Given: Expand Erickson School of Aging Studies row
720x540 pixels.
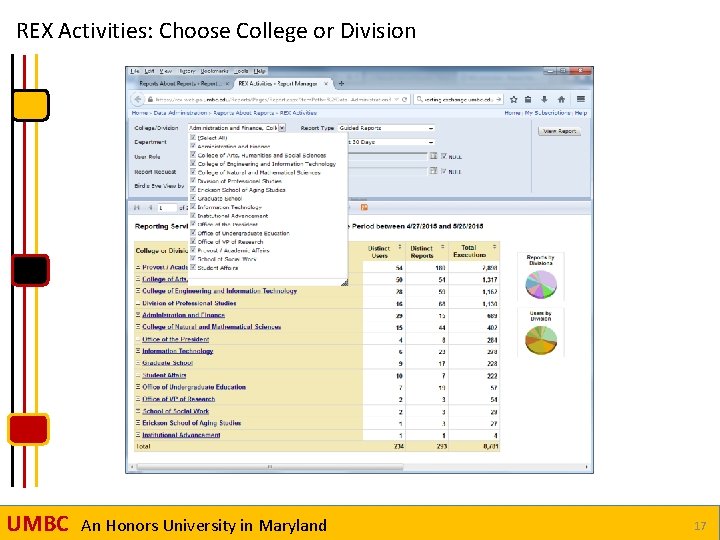Looking at the screenshot, I should click(138, 423).
